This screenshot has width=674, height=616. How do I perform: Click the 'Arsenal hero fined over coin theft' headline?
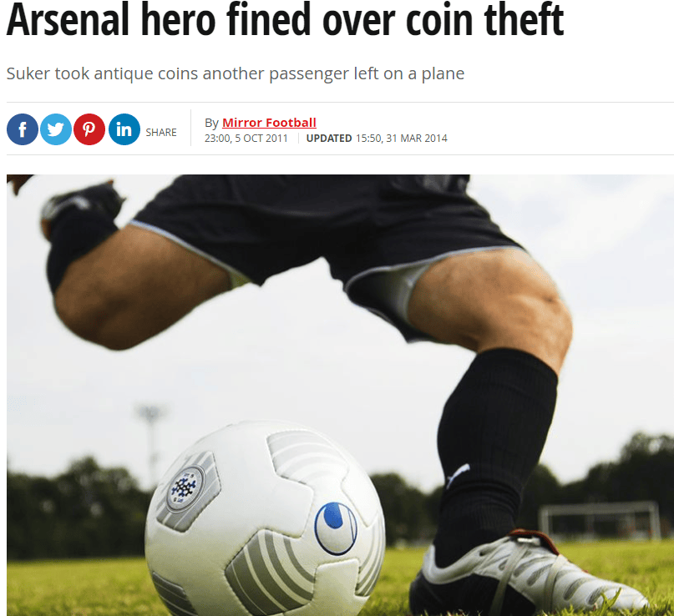click(x=285, y=20)
